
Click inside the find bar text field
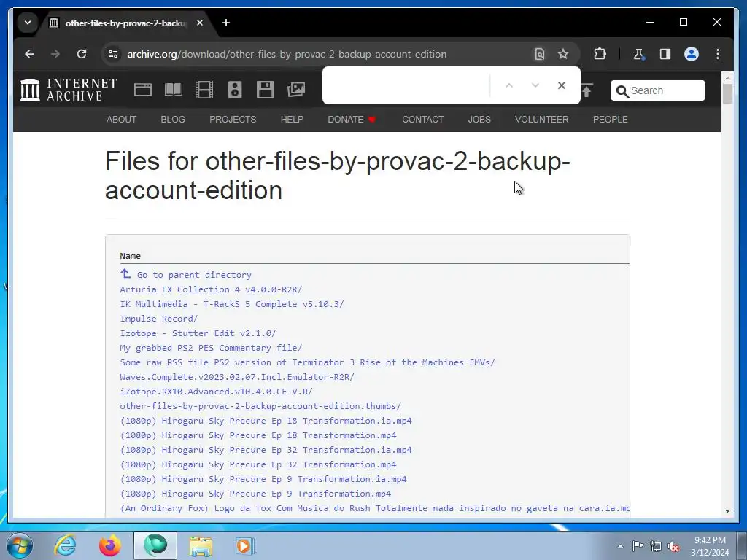409,85
